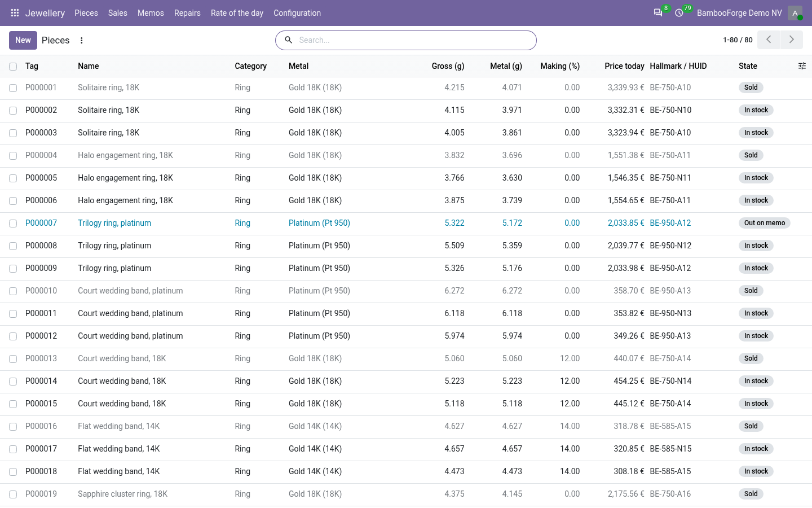Open the activities clock icon
Viewport: 812px width, 508px height.
coord(679,12)
